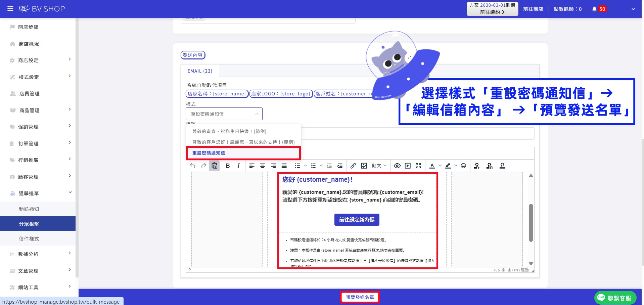Justify text alignment
This screenshot has height=305, width=644.
(284, 166)
